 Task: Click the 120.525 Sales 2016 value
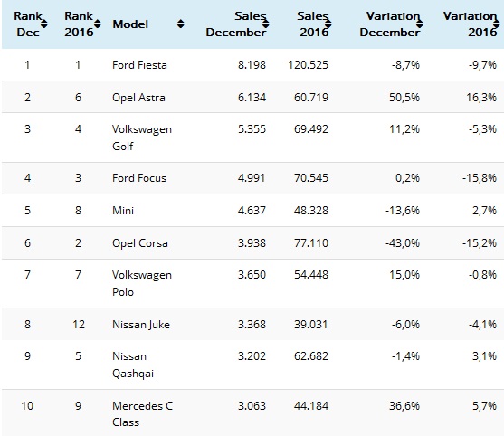pyautogui.click(x=308, y=65)
